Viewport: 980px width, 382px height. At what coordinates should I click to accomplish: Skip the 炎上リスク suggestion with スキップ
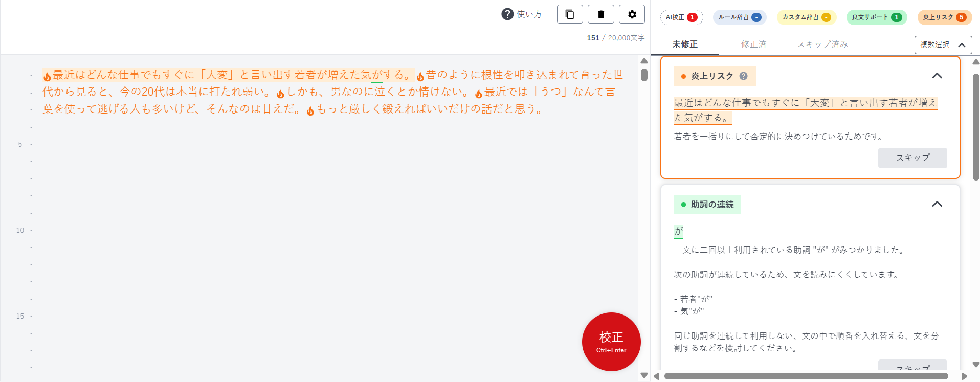tap(912, 158)
